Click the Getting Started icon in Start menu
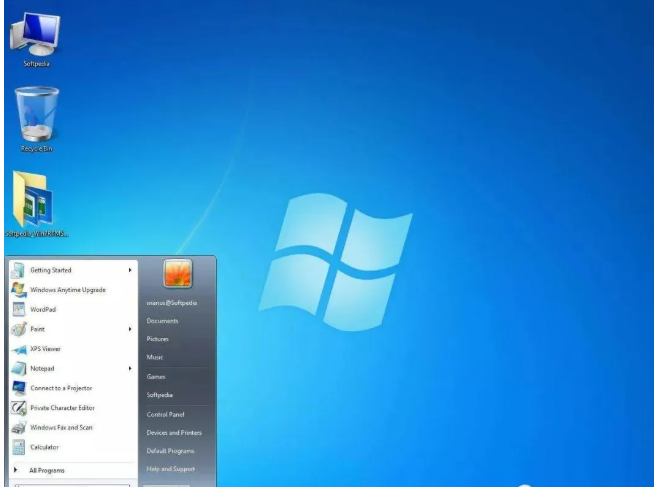This screenshot has width=654, height=487. (x=18, y=270)
